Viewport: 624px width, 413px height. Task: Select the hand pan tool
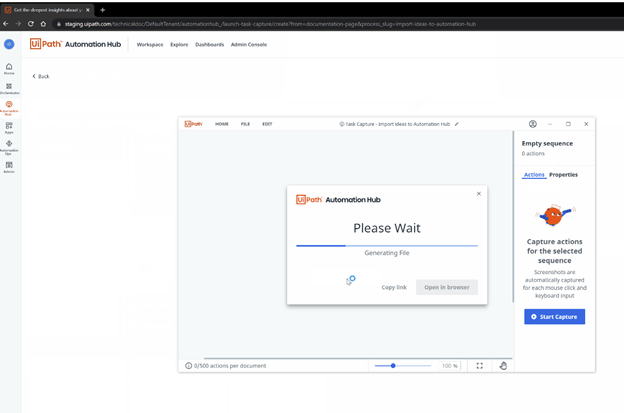click(503, 366)
